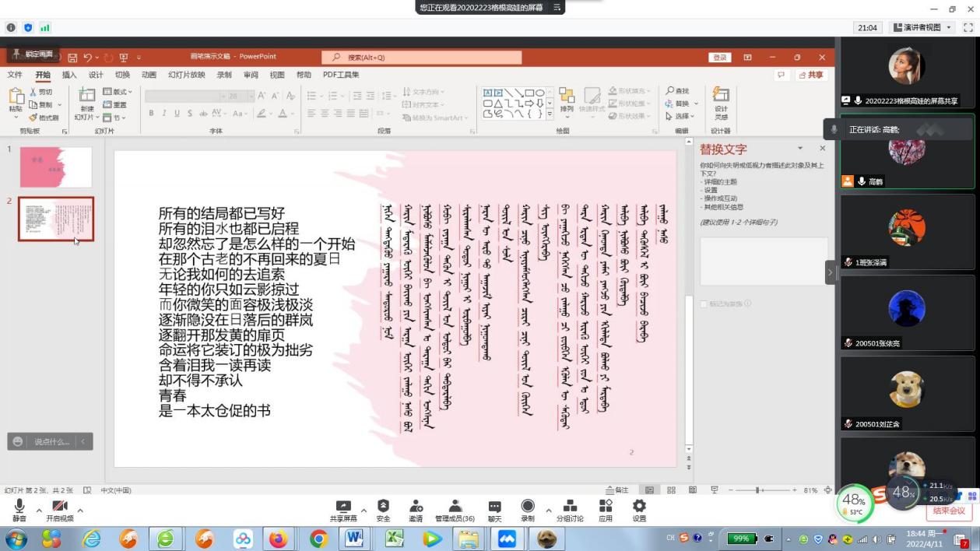
Task: Toggle 开启视频 camera button
Action: pos(58,507)
